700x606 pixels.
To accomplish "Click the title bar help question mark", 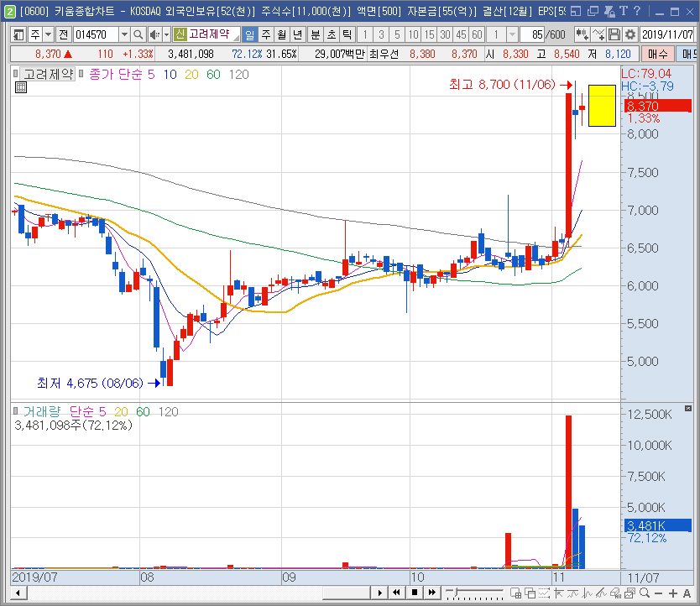I will click(x=637, y=11).
